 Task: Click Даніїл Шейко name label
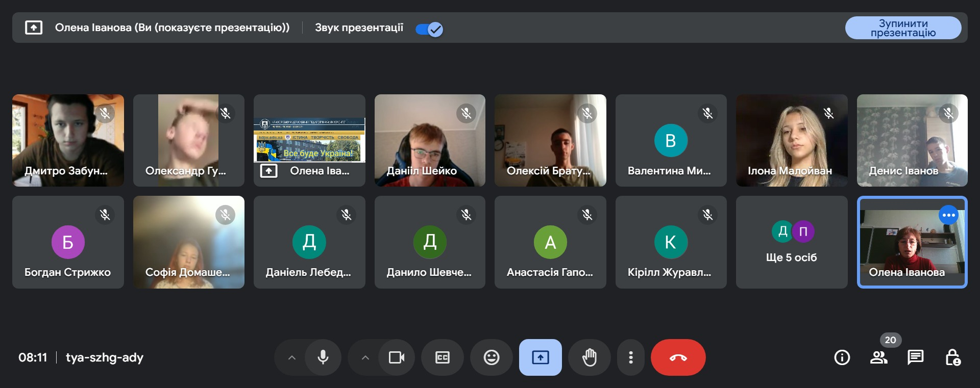tap(422, 171)
